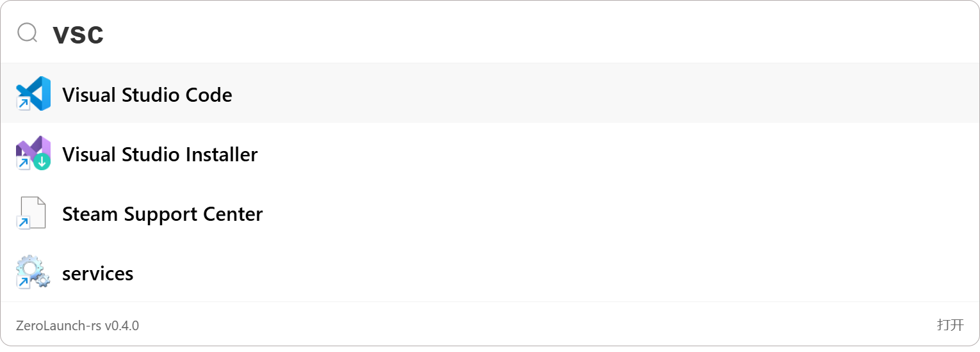Screen dimensions: 980x352
Task: Choose the services result label
Action: [97, 273]
